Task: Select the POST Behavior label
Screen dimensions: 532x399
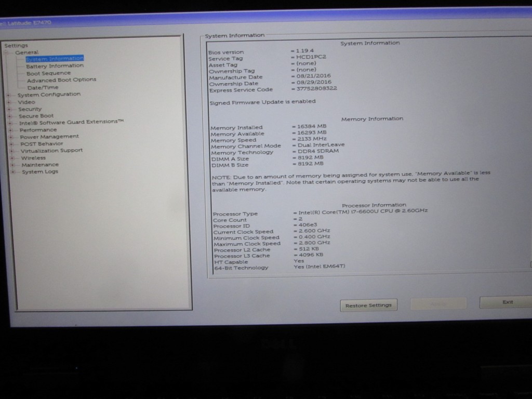Action: pos(42,144)
